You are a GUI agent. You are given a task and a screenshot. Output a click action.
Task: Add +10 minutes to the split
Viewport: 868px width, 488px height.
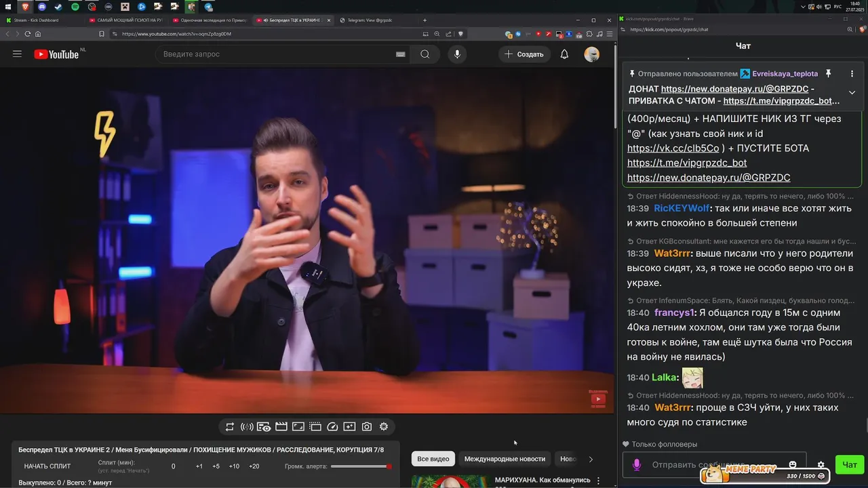coord(234,466)
